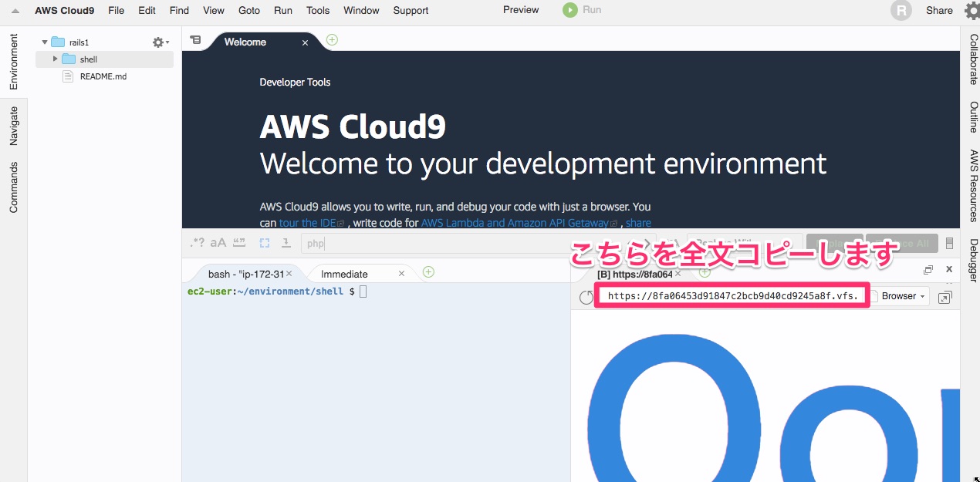Image resolution: width=980 pixels, height=482 pixels.
Task: Open the file tree gear settings dropdown
Action: pos(161,42)
